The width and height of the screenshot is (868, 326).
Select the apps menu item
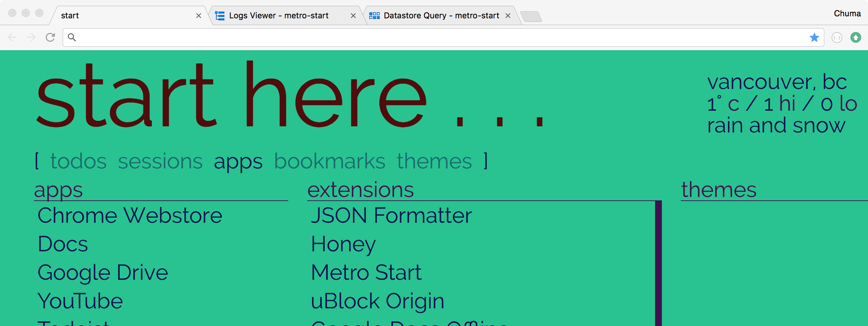[x=238, y=162]
